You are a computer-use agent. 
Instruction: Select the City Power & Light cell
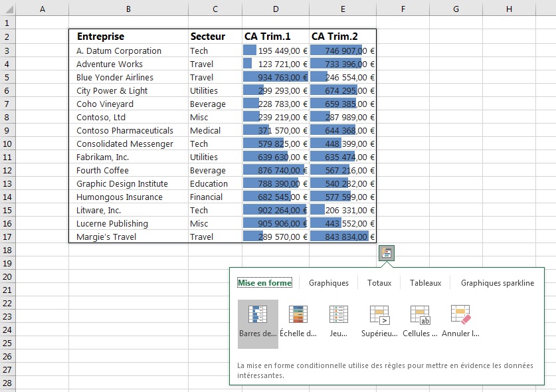click(128, 90)
